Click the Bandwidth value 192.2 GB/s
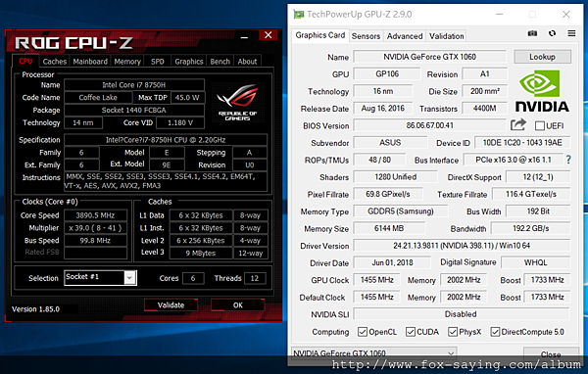 tap(530, 228)
